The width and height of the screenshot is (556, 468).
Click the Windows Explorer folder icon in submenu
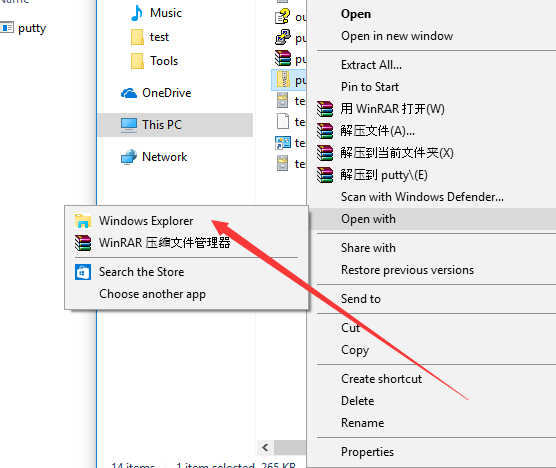[x=83, y=221]
